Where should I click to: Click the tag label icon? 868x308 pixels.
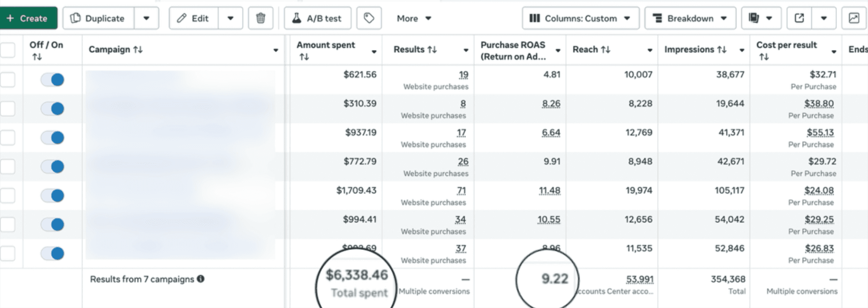[369, 18]
